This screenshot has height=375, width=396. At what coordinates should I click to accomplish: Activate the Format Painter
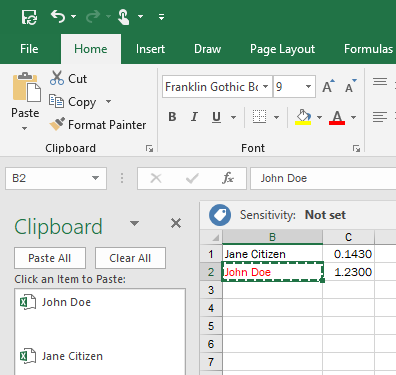(98, 125)
